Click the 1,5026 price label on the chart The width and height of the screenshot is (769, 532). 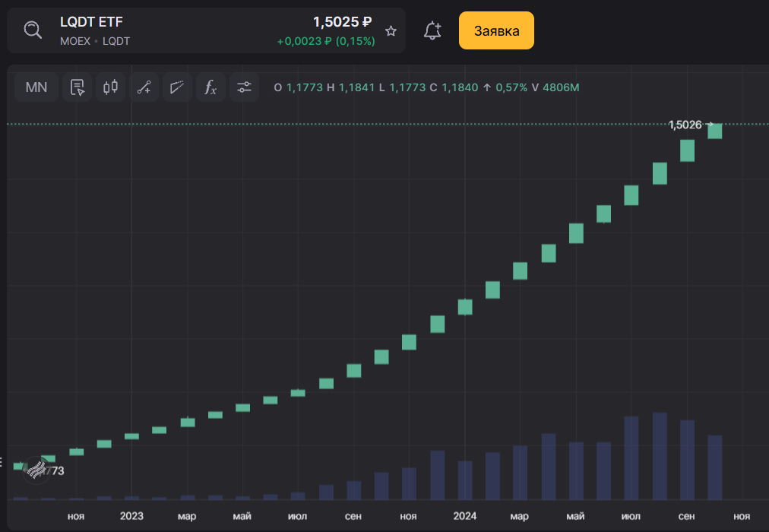coord(685,125)
